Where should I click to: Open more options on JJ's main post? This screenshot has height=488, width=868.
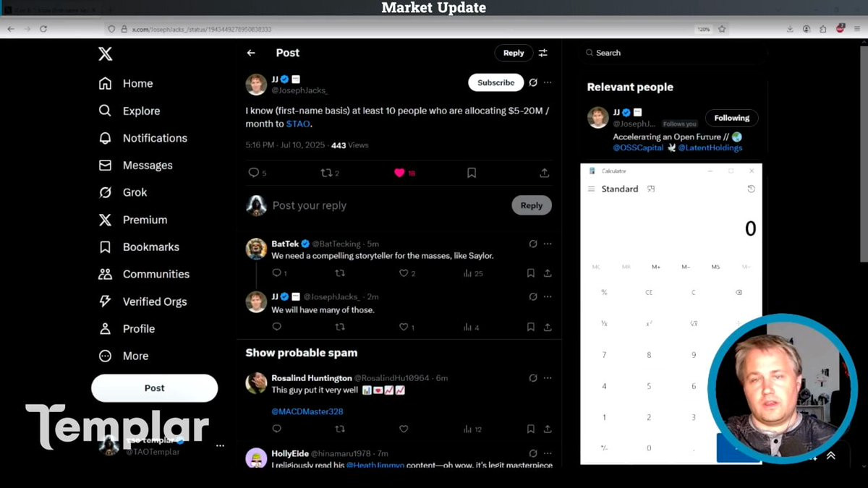click(x=548, y=82)
